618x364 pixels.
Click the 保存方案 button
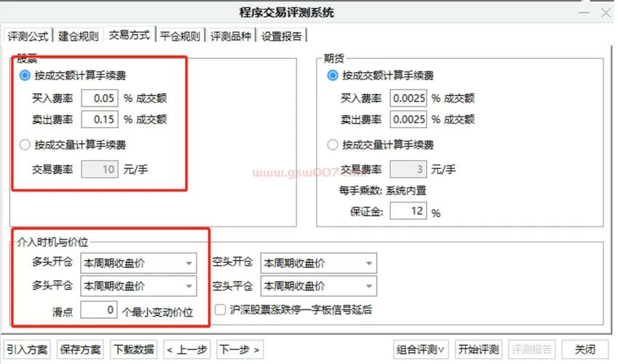[80, 349]
